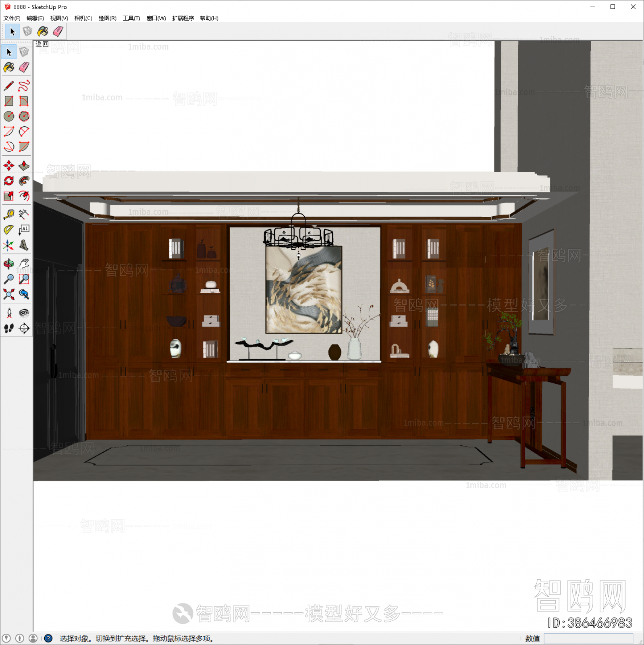Select the Protractor tool
This screenshot has width=644, height=645.
[x=9, y=230]
